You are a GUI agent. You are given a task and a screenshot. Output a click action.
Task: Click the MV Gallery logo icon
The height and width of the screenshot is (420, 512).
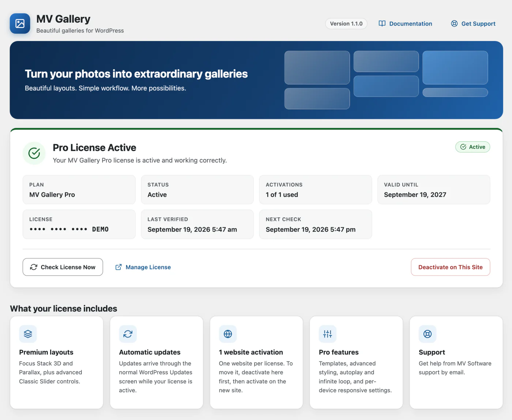pos(20,23)
